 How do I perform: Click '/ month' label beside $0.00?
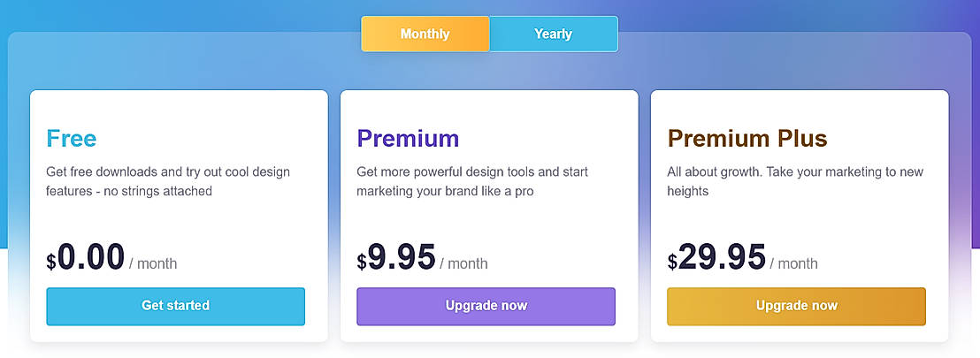pos(153,263)
